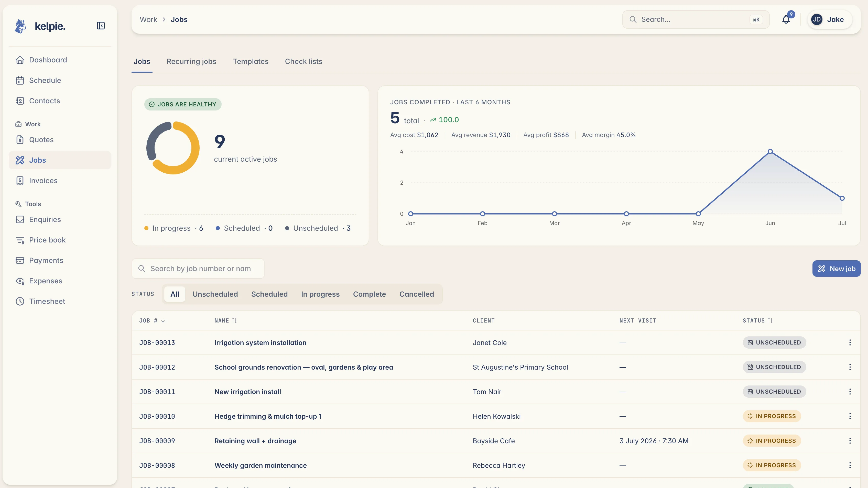
Task: Open Expenses page
Action: pos(60,281)
